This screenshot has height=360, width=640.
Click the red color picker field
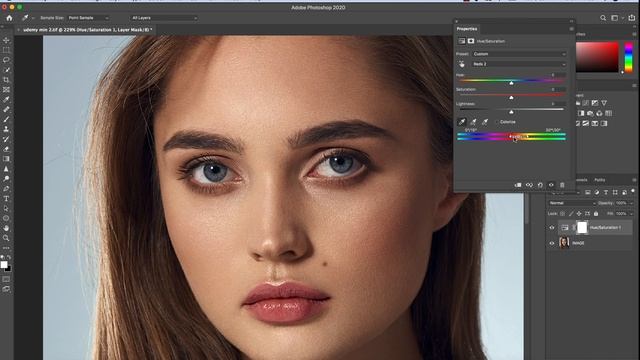click(597, 57)
